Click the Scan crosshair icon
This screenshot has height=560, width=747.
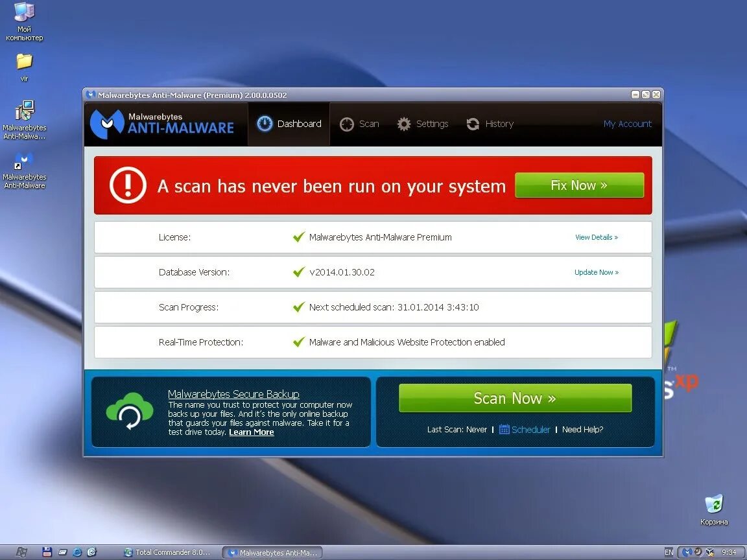[346, 124]
